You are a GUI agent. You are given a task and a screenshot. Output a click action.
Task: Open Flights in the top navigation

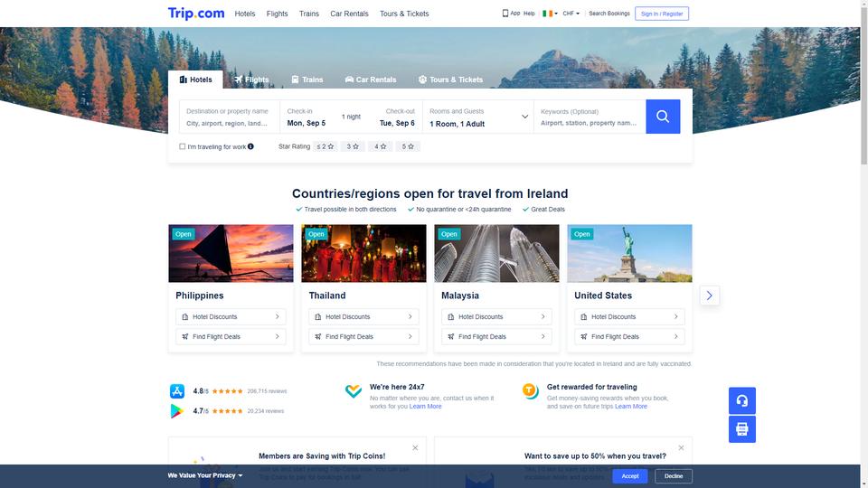277,14
